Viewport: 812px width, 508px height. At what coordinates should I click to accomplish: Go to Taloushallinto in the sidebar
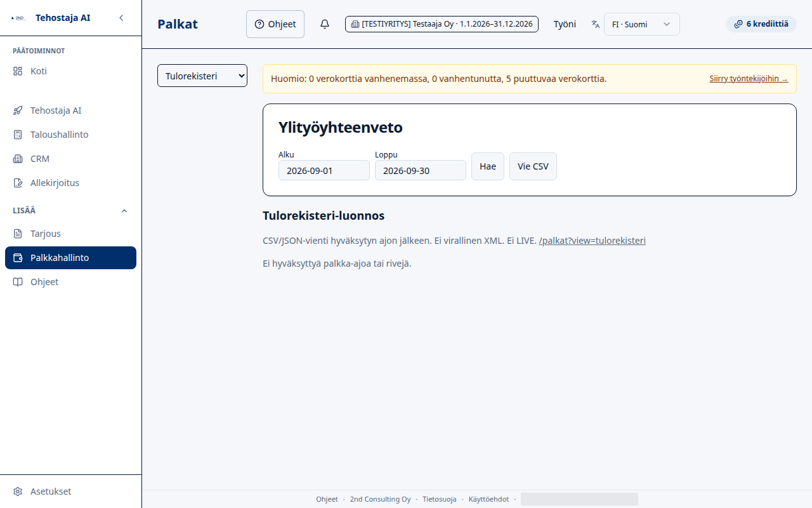(70, 135)
